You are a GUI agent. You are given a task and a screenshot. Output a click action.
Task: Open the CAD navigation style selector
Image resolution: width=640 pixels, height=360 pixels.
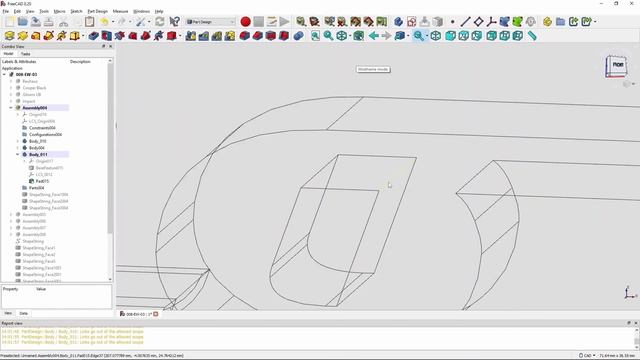pos(587,356)
